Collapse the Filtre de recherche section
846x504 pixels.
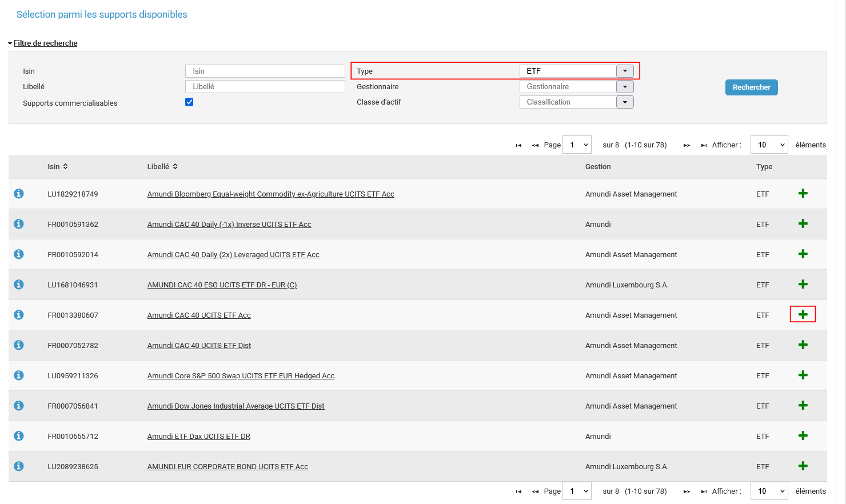point(45,43)
